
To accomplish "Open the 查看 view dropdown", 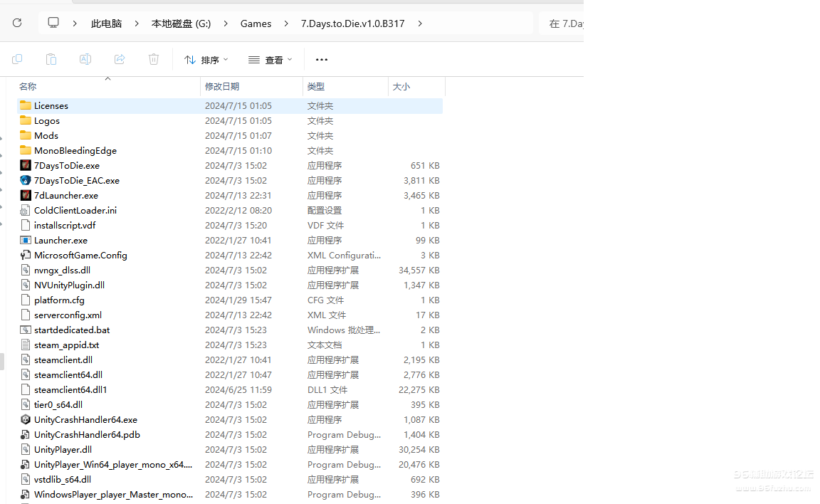I will (x=270, y=60).
